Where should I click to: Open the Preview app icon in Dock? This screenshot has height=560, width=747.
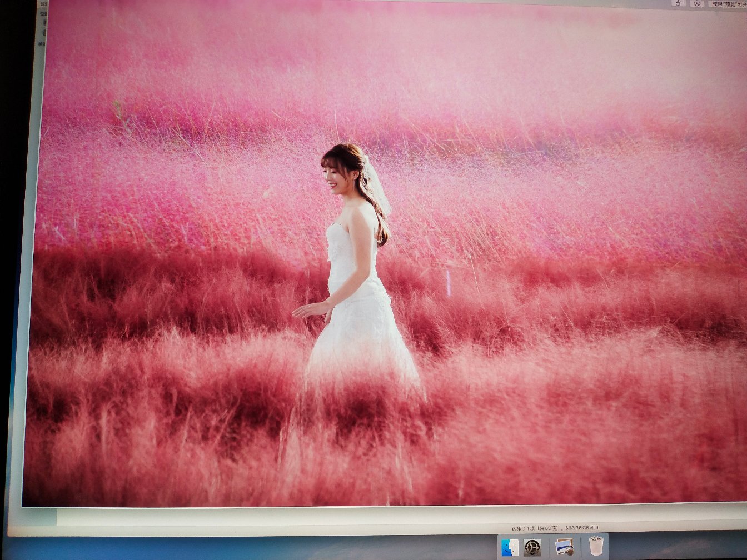click(564, 547)
